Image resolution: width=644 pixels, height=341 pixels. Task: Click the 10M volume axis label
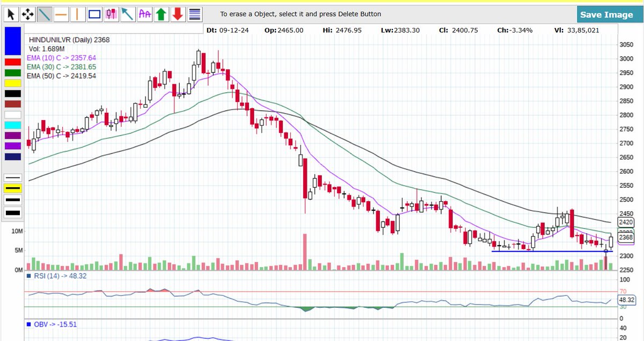16,231
